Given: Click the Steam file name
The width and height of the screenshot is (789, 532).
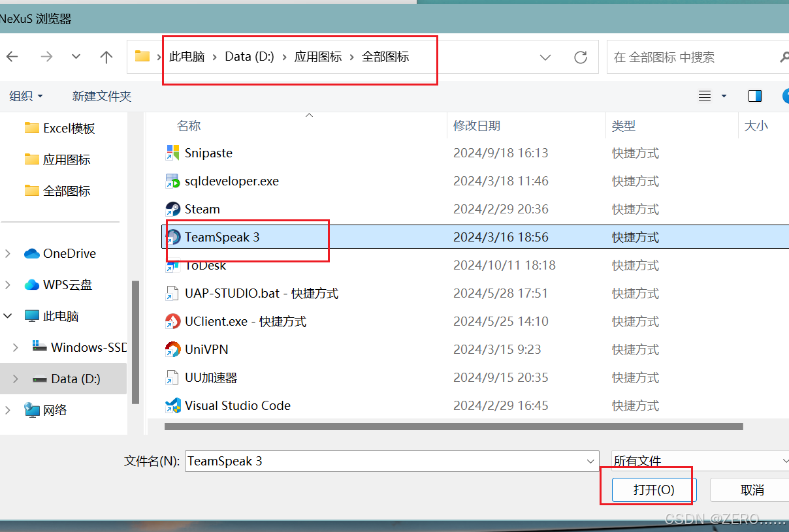Looking at the screenshot, I should [202, 210].
